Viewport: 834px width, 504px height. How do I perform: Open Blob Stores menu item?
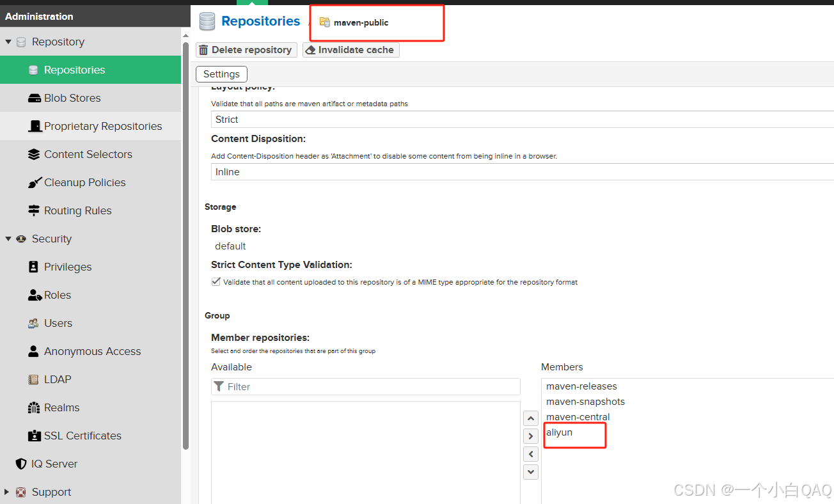[x=91, y=98]
